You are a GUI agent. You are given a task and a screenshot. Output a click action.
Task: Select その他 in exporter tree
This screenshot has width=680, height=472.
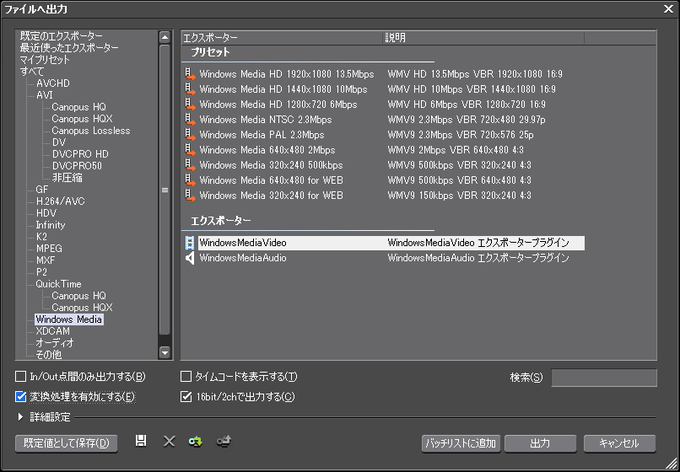[49, 355]
